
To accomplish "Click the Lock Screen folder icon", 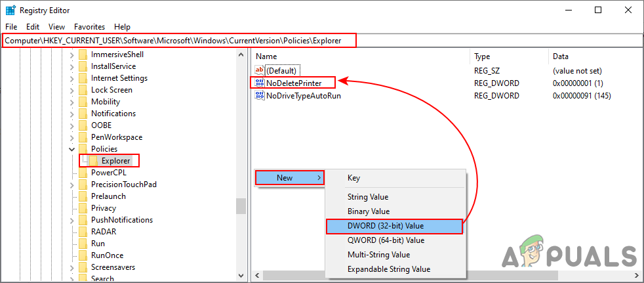I will (83, 90).
